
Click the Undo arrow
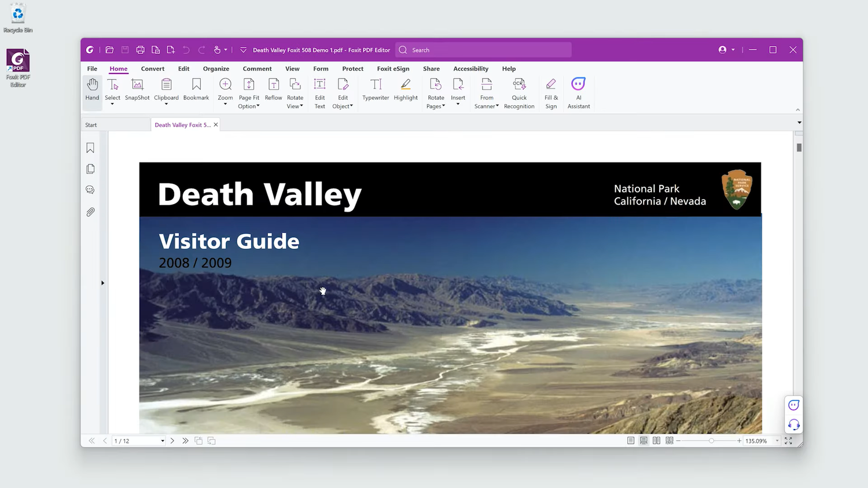(x=186, y=50)
